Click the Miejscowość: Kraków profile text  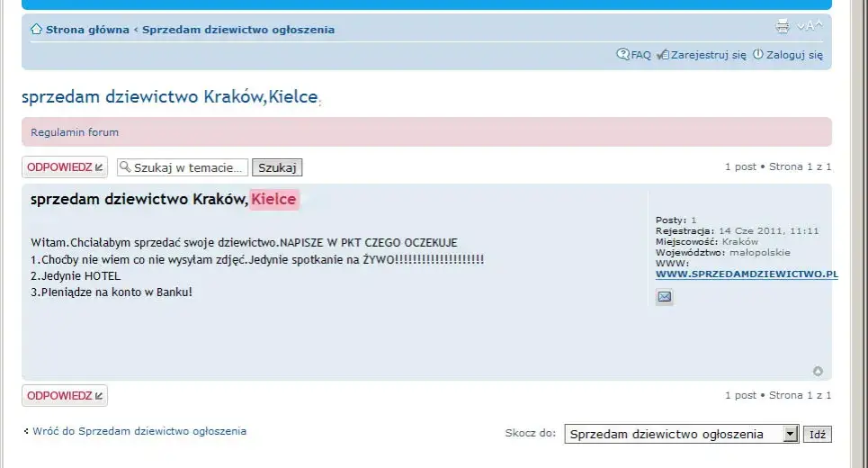707,241
